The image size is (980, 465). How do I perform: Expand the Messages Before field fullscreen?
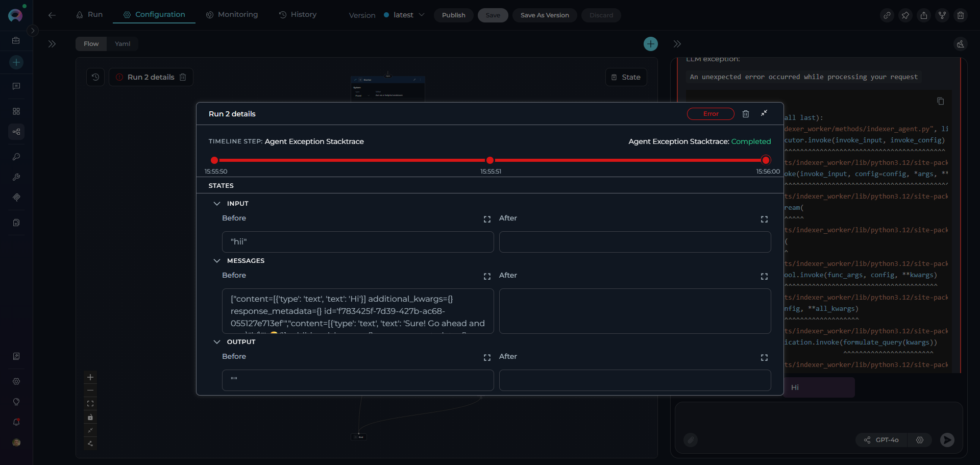click(487, 276)
